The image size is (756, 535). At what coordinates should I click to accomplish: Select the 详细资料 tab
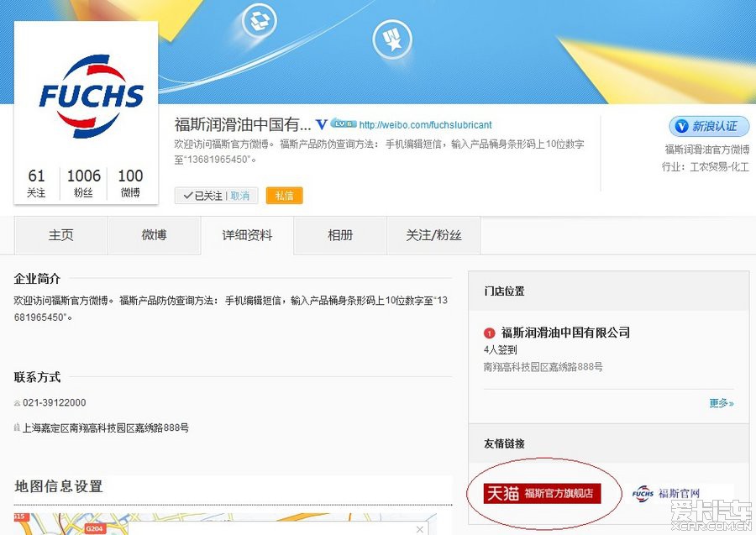tap(247, 235)
